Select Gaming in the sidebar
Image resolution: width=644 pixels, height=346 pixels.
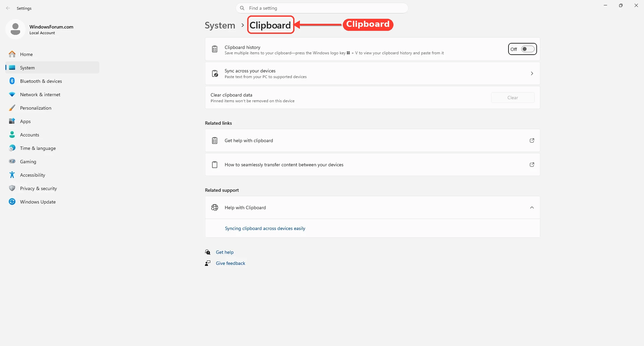point(52,161)
